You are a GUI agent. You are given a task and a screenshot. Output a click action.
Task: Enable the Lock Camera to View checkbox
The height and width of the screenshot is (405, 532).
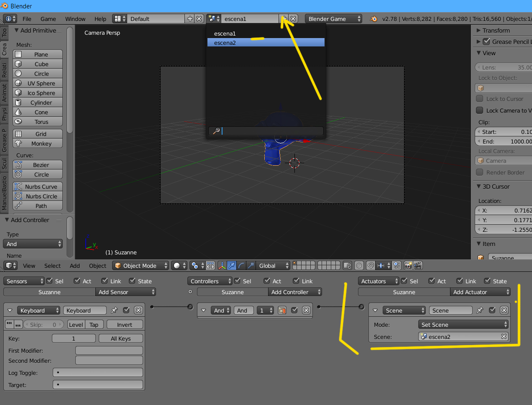click(x=480, y=110)
